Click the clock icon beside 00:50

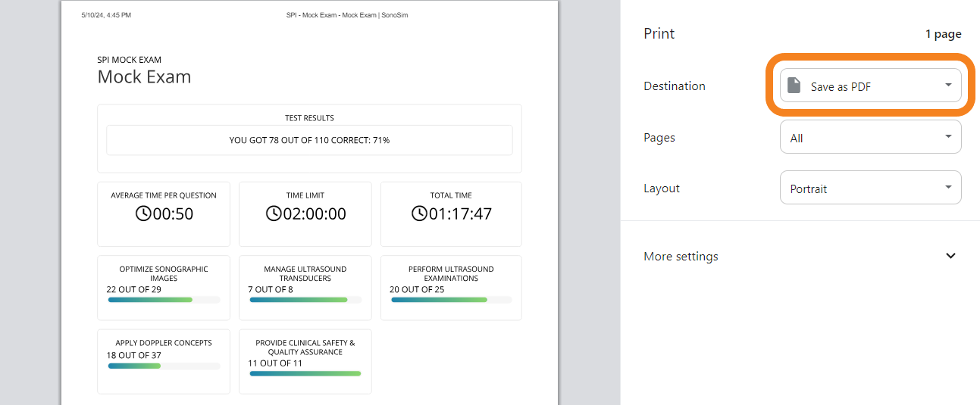tap(143, 213)
